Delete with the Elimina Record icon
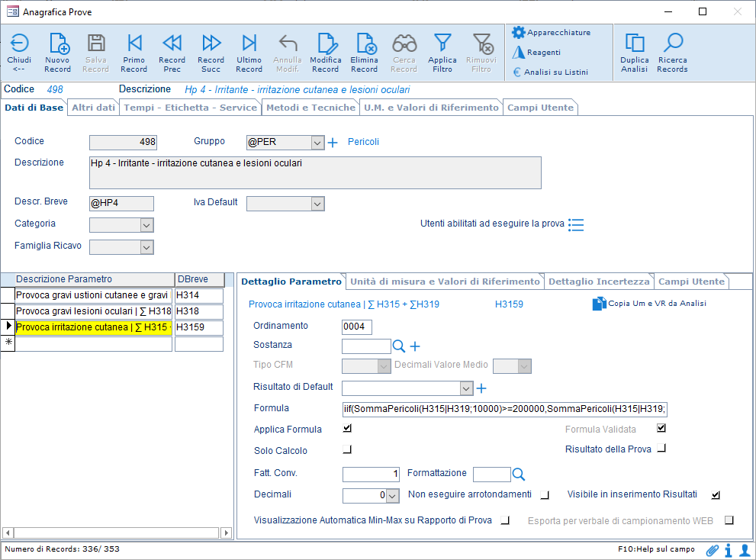 point(366,43)
